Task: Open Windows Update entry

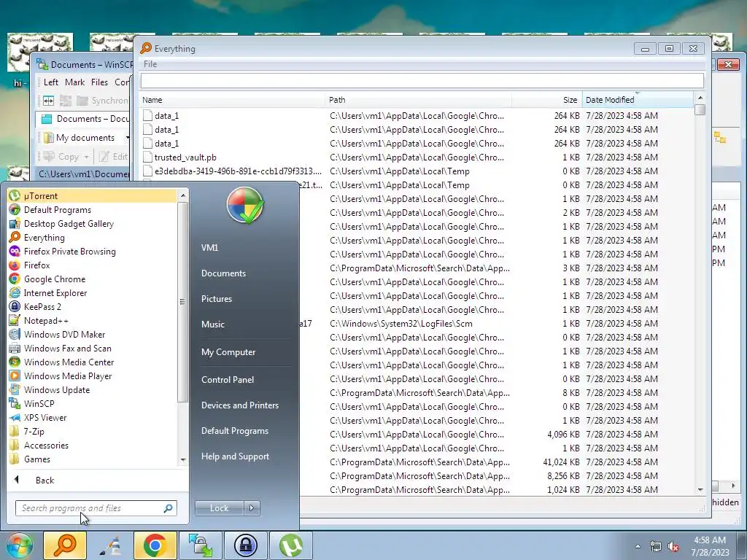Action: [93, 389]
